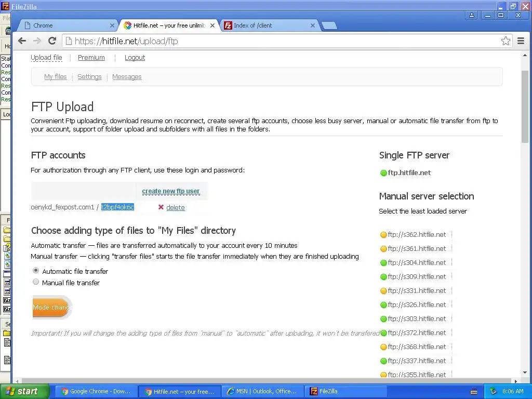The width and height of the screenshot is (532, 399).
Task: Open Settings menu item
Action: coord(89,77)
